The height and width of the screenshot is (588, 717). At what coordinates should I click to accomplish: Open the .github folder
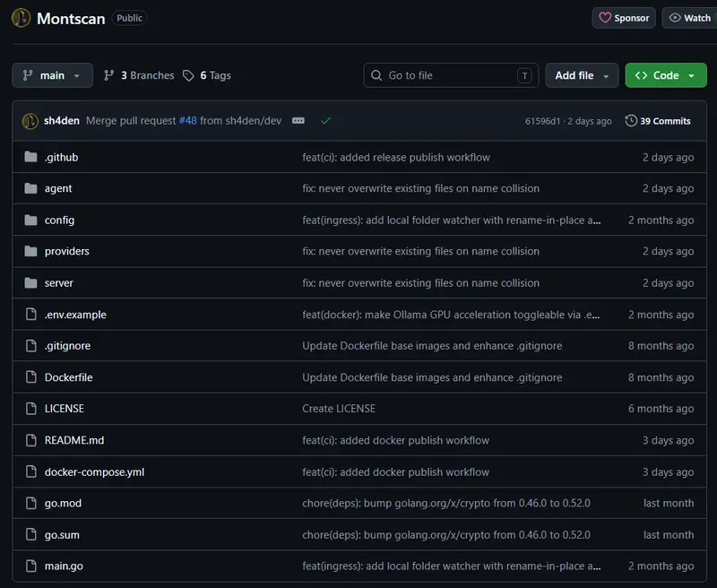tap(61, 157)
